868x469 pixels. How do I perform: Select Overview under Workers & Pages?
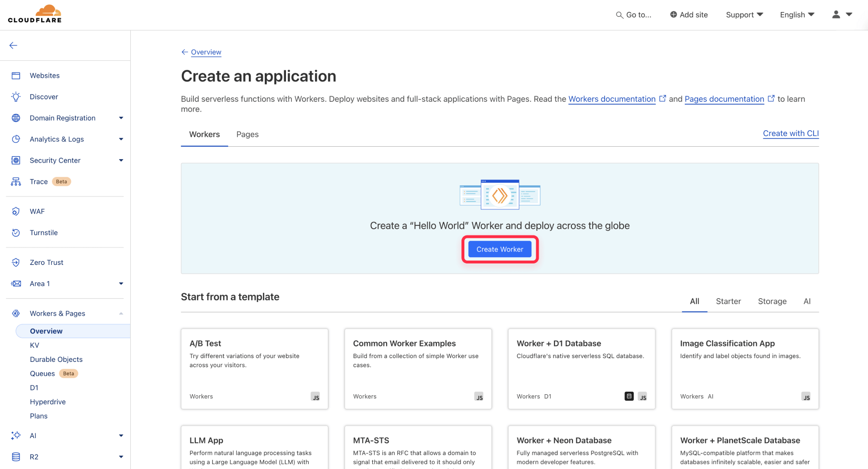[x=73, y=331]
